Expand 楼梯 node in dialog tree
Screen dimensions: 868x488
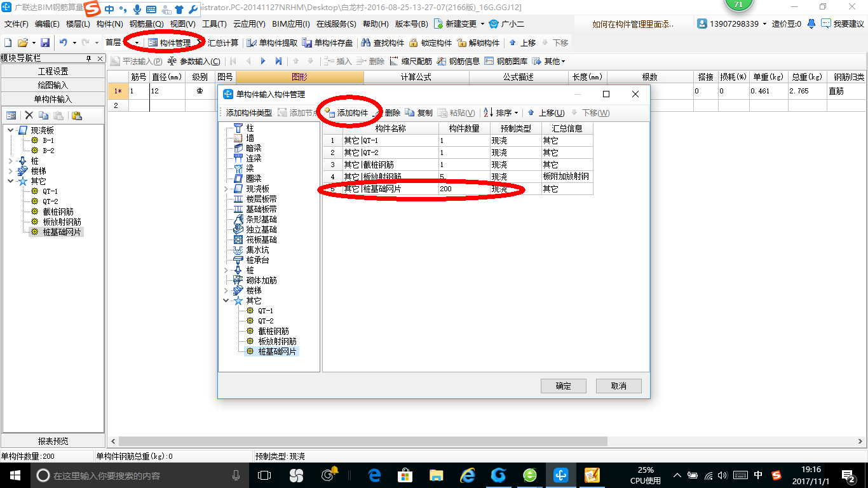coord(226,290)
